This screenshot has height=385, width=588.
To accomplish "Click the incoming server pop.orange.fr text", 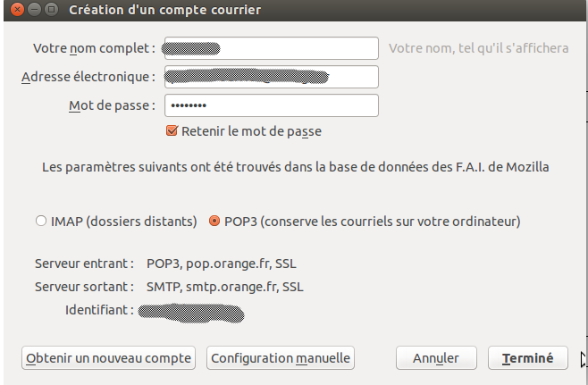I will pos(225,264).
